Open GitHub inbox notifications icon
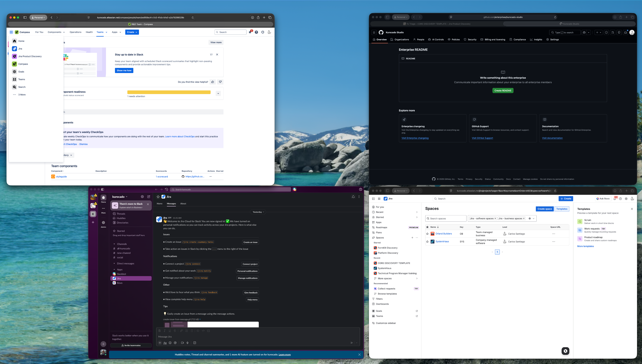The image size is (642, 364). coord(625,32)
